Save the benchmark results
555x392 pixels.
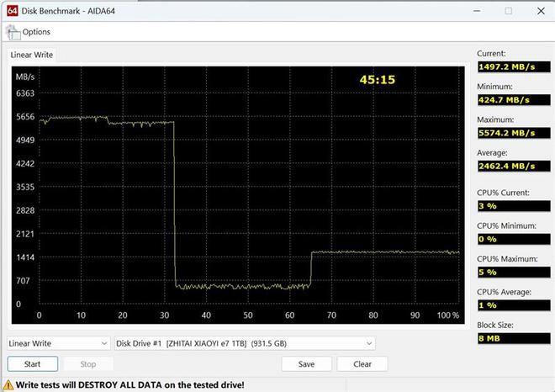coord(306,364)
